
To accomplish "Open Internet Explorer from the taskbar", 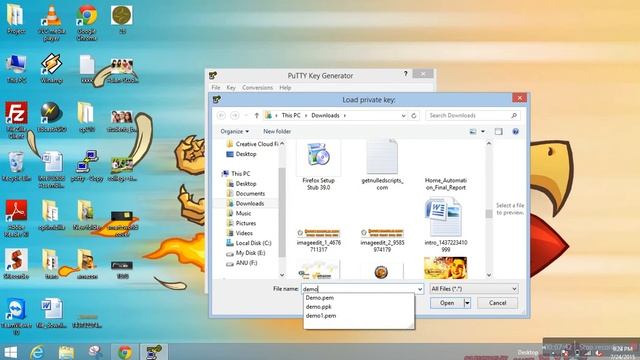I will pyautogui.click(x=37, y=352).
